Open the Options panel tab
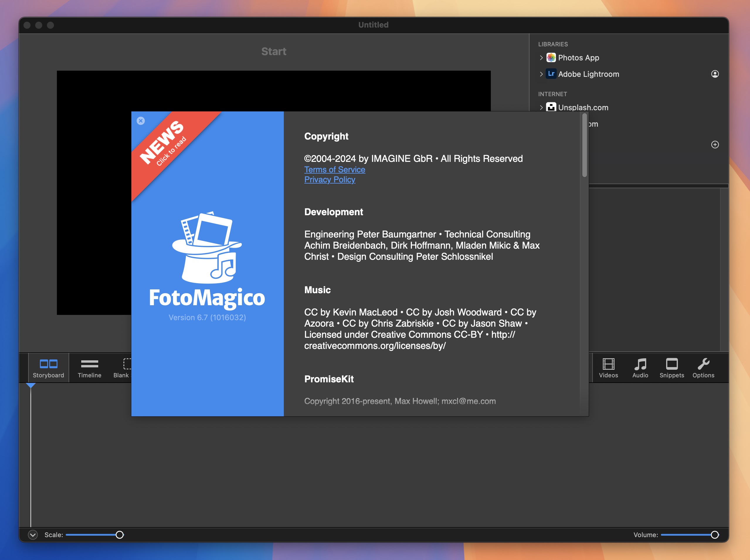This screenshot has height=560, width=750. click(x=704, y=368)
